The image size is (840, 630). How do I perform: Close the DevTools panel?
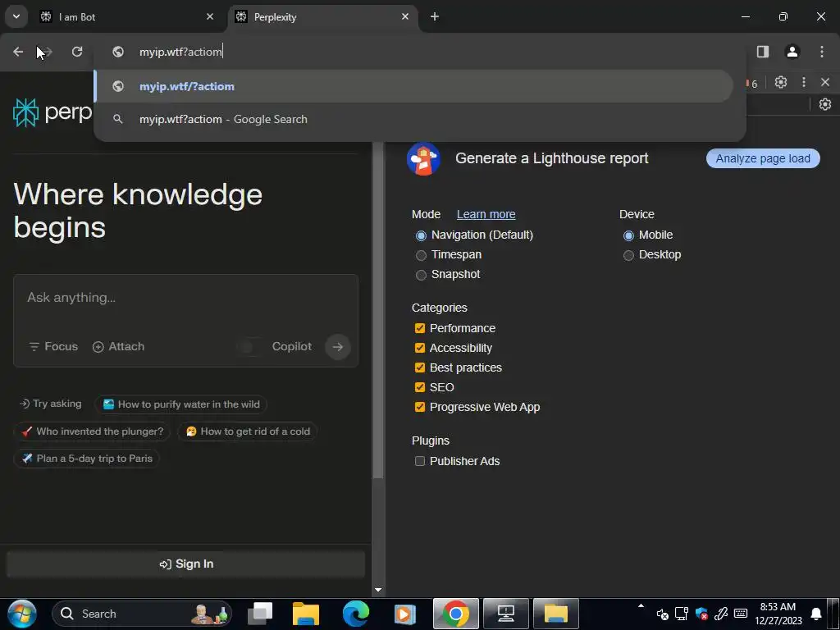(x=825, y=82)
